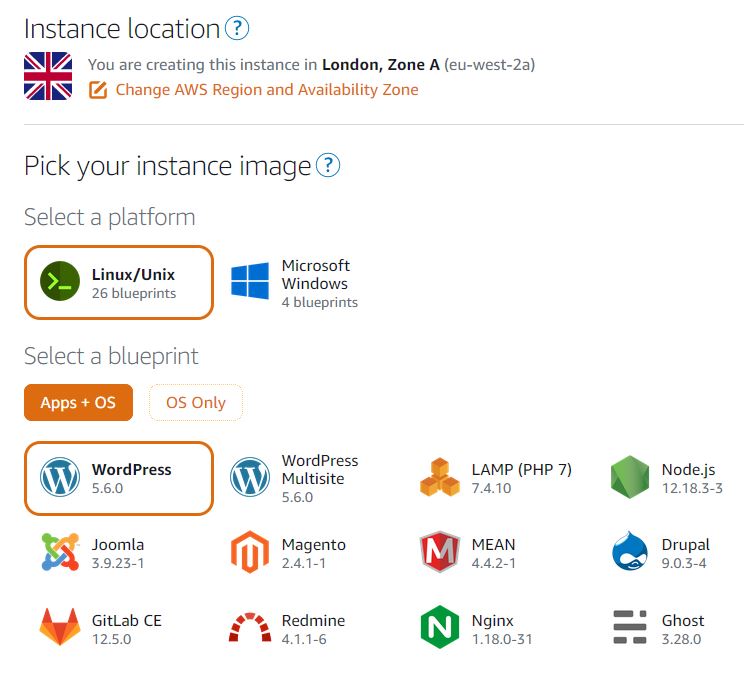The width and height of the screenshot is (744, 677).
Task: Click the Drupal droplet icon
Action: (630, 551)
